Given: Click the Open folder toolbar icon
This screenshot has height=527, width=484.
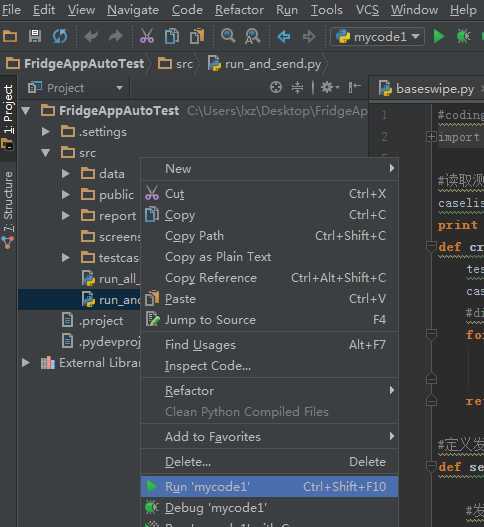Looking at the screenshot, I should 9,36.
